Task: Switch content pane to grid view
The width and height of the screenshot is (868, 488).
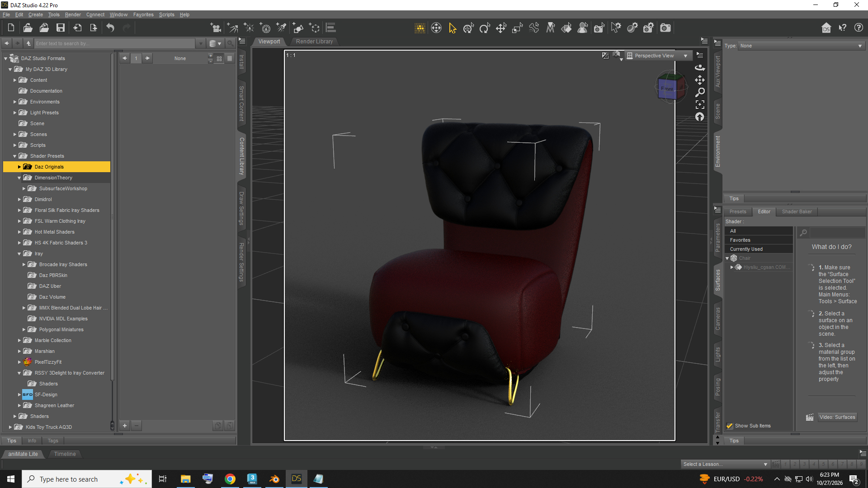Action: coord(219,58)
